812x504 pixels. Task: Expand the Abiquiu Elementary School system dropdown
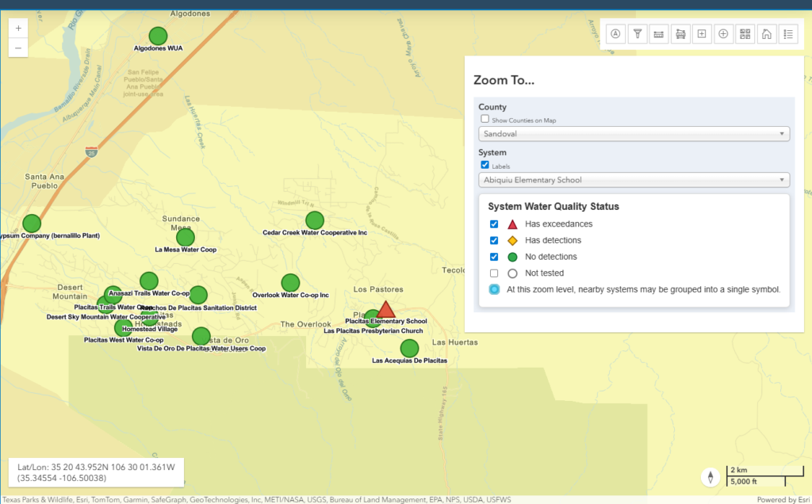coord(634,180)
